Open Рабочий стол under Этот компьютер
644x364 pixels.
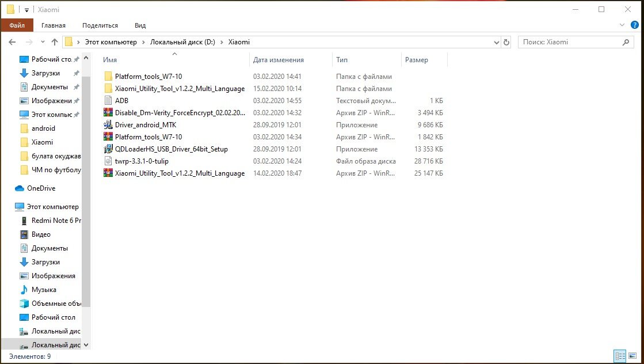[x=48, y=317]
